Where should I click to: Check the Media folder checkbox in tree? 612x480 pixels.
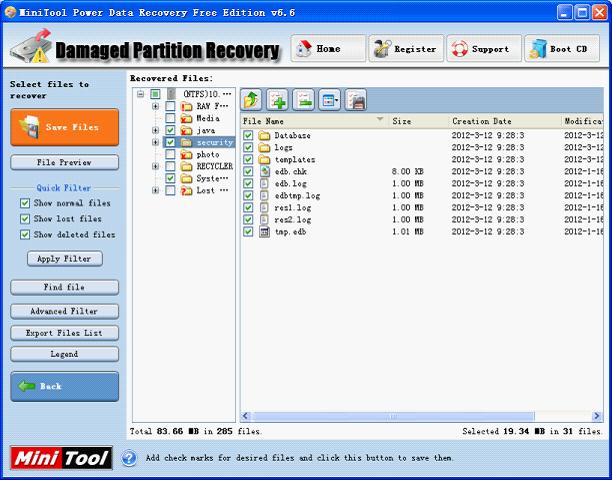coord(170,118)
